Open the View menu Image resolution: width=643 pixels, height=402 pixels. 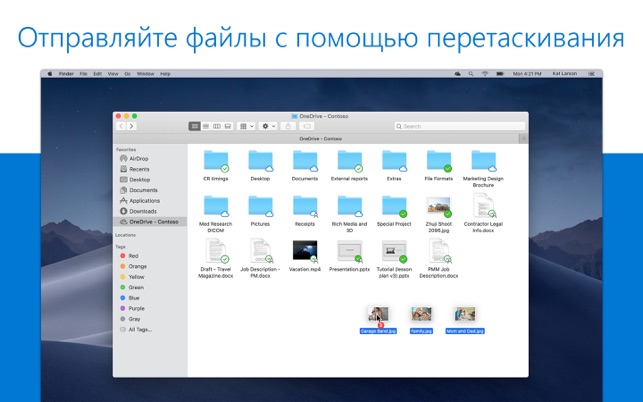(x=113, y=74)
